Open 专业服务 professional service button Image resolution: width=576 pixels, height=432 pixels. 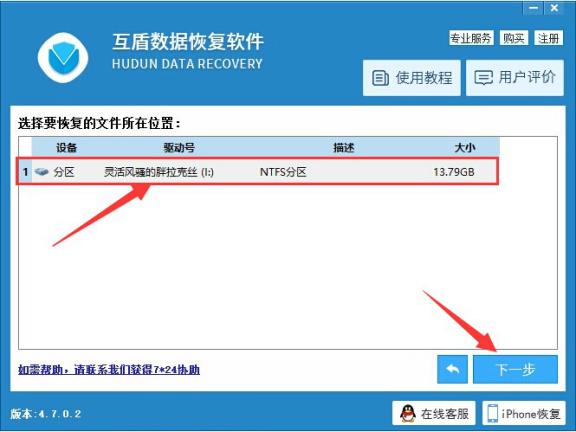[471, 38]
